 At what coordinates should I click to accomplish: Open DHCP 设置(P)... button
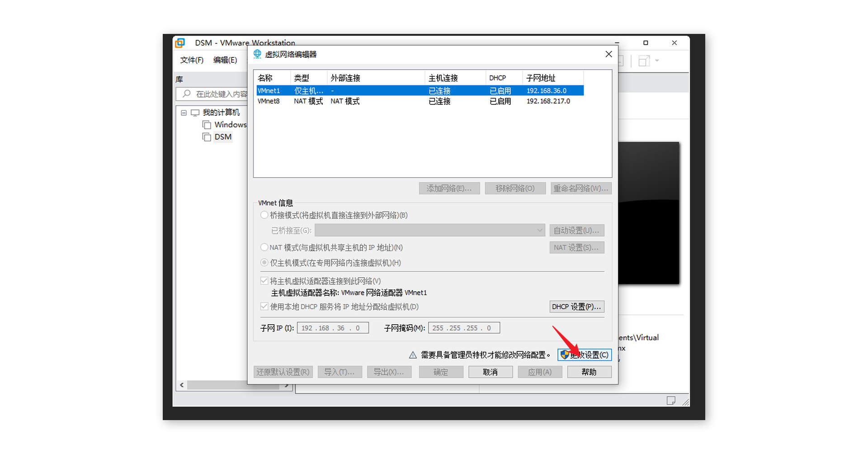point(577,307)
